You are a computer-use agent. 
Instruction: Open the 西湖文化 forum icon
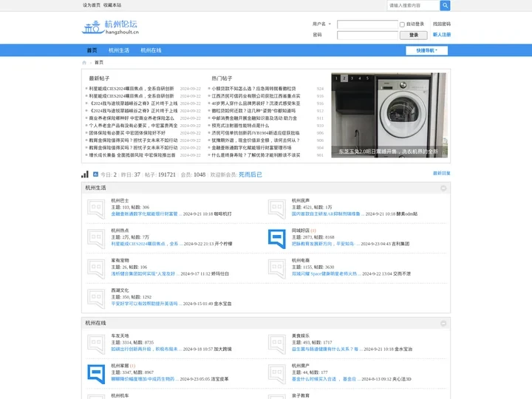point(96,299)
